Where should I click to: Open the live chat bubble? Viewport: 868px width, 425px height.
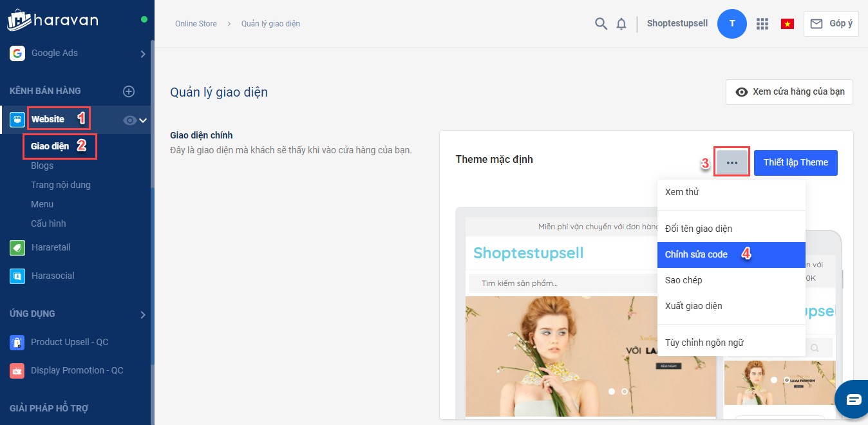pyautogui.click(x=853, y=399)
